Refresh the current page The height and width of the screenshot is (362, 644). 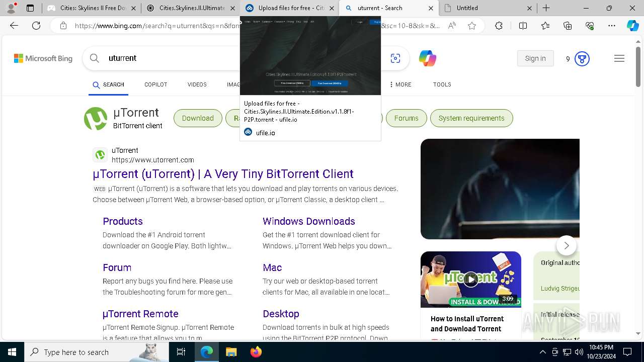click(36, 26)
